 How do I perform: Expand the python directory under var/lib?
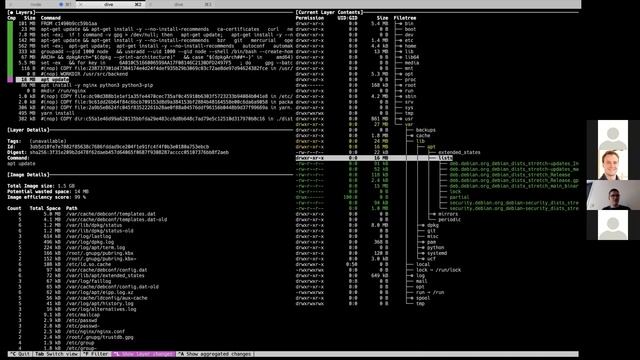(436, 248)
